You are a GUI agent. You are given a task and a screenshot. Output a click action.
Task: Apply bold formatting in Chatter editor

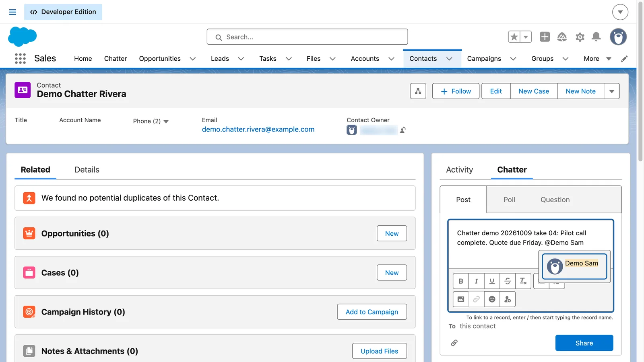click(461, 281)
